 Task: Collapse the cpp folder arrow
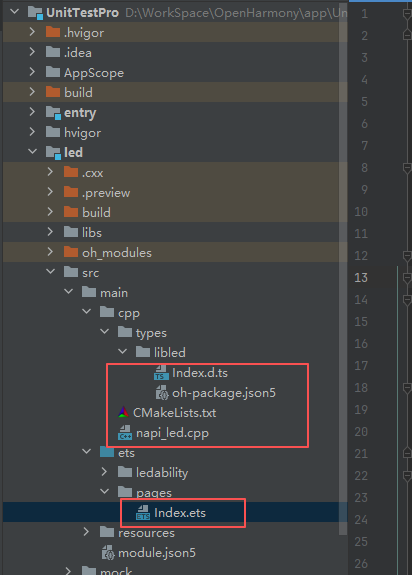click(x=87, y=312)
